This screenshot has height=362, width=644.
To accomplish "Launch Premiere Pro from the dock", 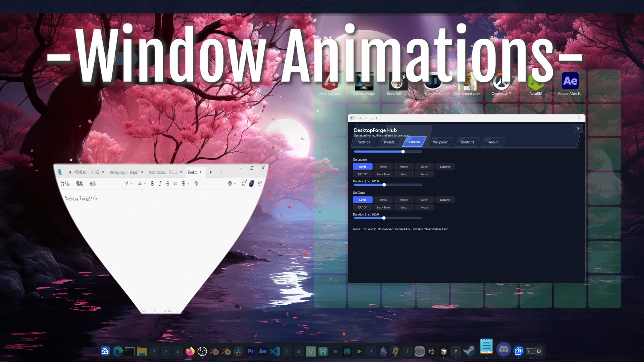I will pyautogui.click(x=251, y=351).
